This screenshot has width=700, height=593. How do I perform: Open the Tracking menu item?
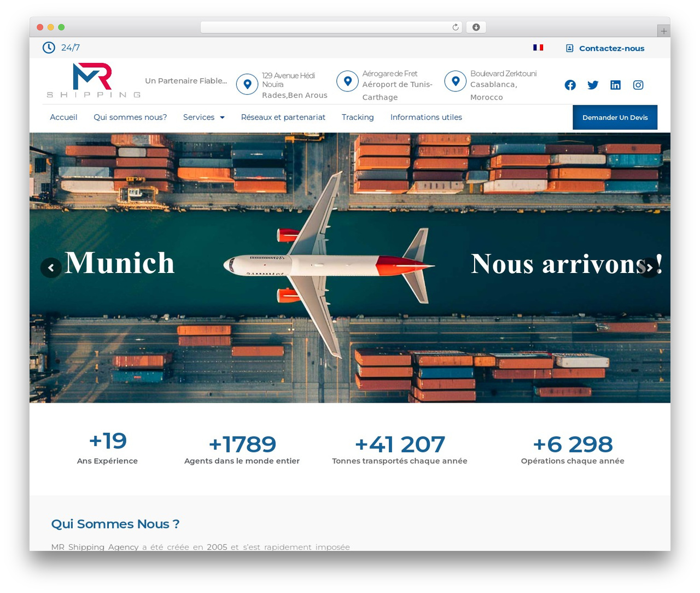coord(358,117)
